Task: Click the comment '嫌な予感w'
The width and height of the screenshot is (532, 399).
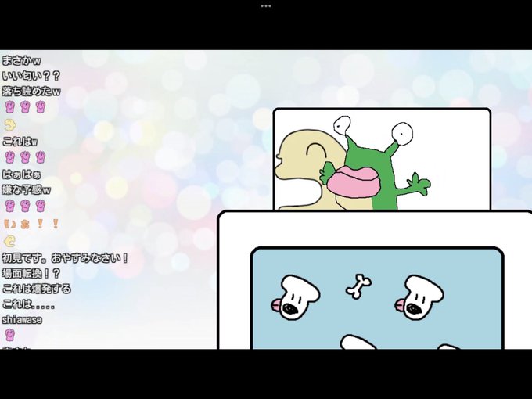Action: tap(27, 189)
